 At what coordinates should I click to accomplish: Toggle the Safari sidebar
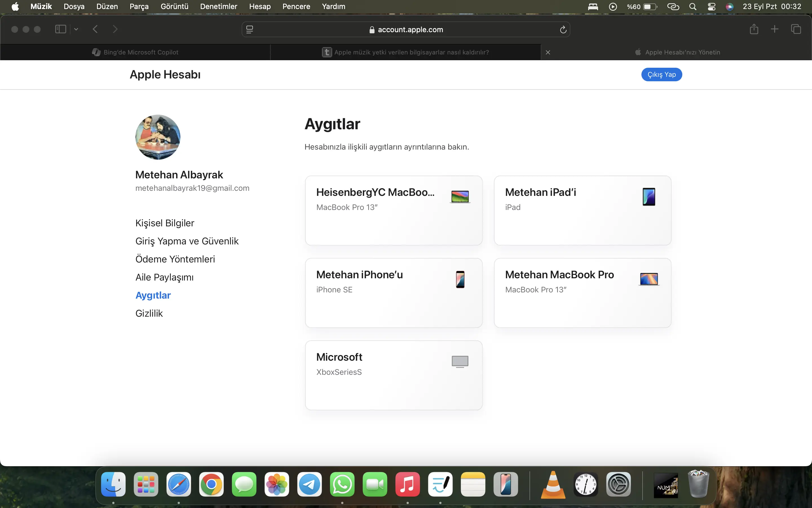(60, 29)
